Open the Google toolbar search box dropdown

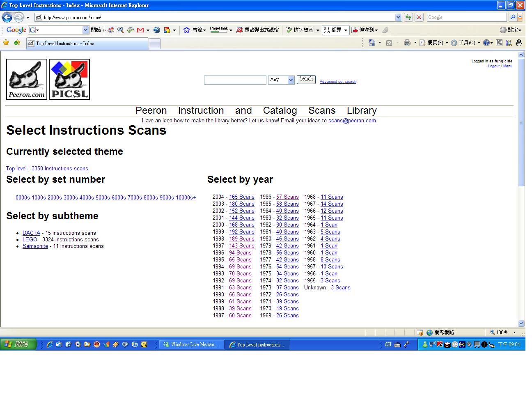pos(85,30)
